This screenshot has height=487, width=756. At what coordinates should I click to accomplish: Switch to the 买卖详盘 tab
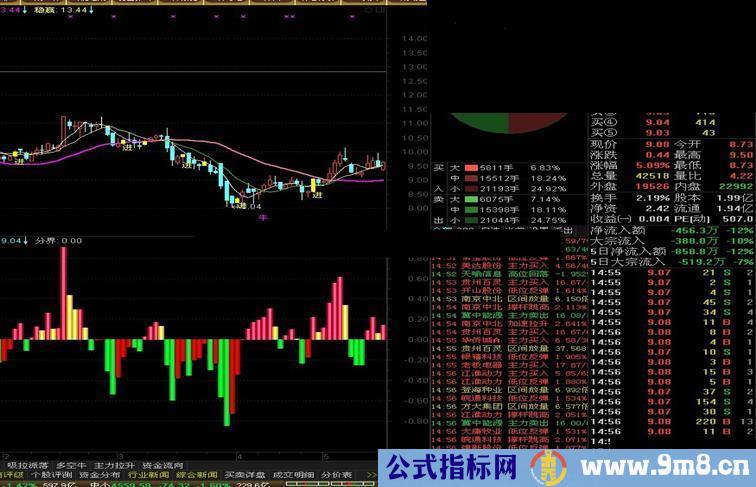(x=245, y=475)
